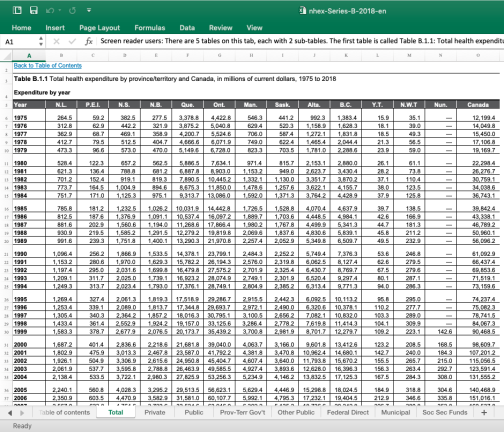Select the year cell 1980
This screenshot has width=504, height=432.
coord(29,163)
